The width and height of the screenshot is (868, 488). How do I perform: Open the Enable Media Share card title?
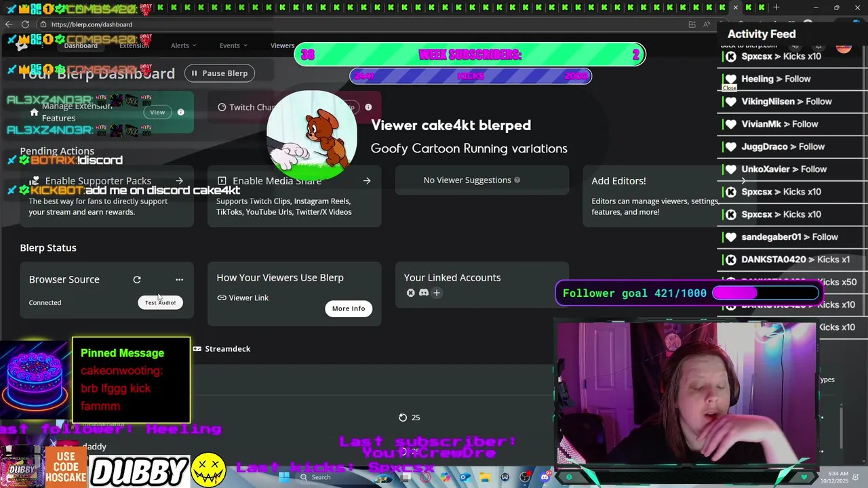(x=277, y=181)
